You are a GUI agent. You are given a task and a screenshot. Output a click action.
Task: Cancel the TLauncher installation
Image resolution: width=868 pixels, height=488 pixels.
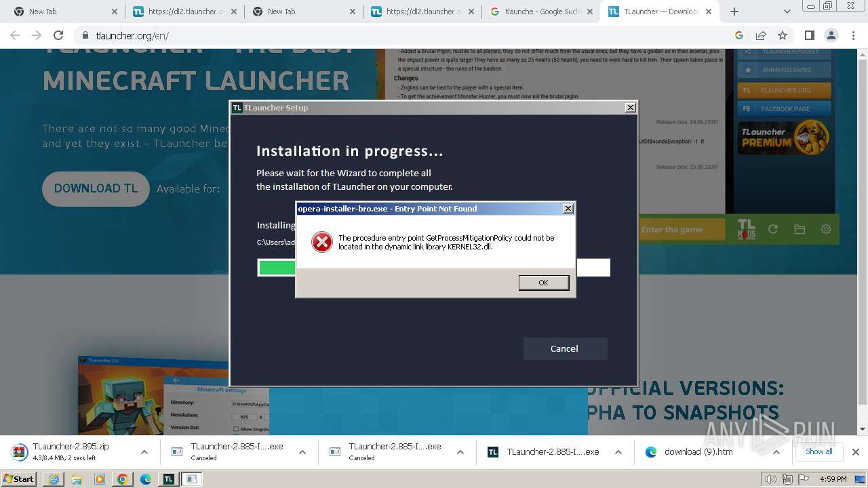564,348
